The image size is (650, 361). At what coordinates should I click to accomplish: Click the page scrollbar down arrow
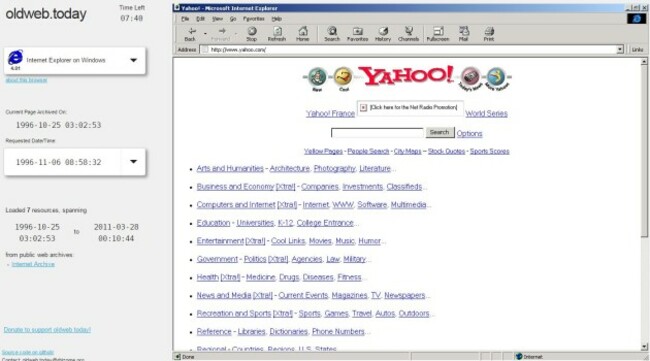[x=644, y=347]
